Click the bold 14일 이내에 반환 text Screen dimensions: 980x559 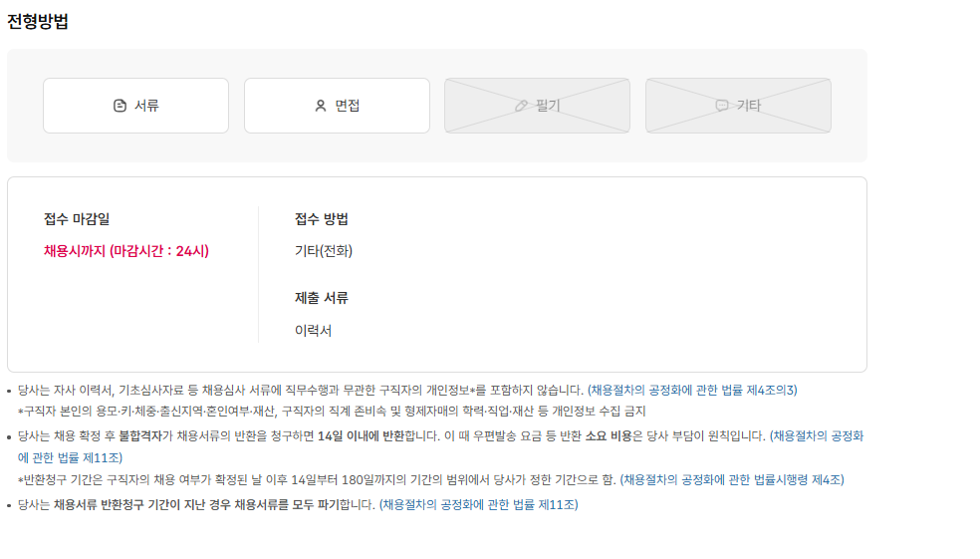pyautogui.click(x=361, y=435)
